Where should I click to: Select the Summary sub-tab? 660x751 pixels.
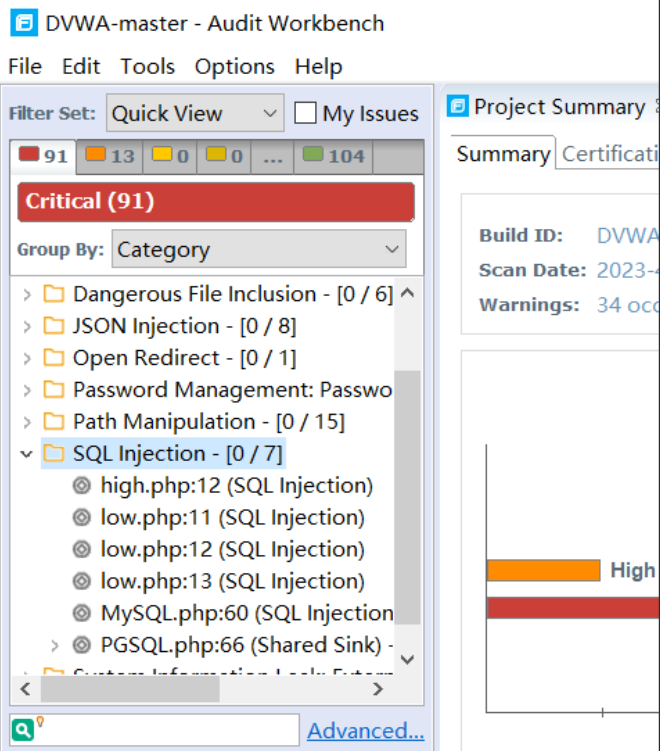503,154
